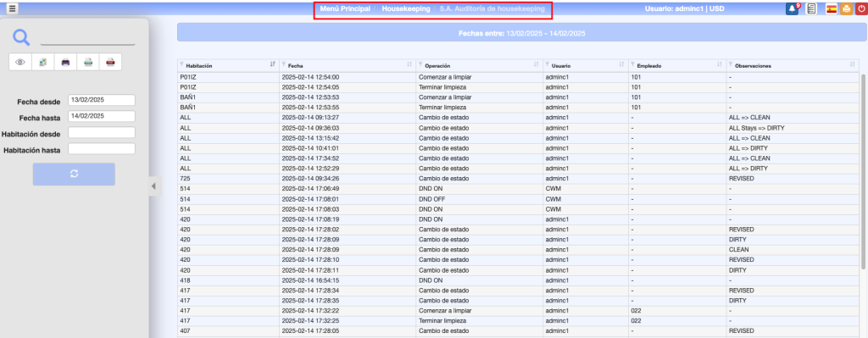This screenshot has height=338, width=868.
Task: Open filter funnel on Fecha column
Action: 283,64
